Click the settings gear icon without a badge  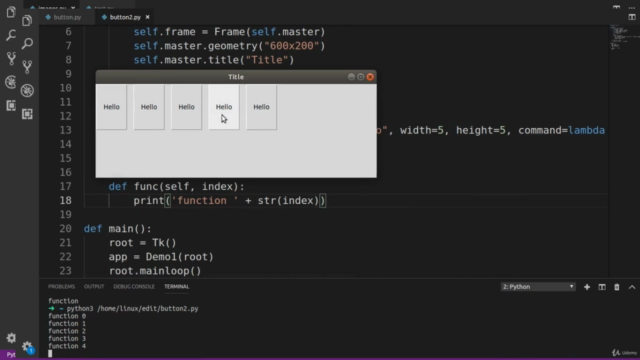[x=11, y=338]
